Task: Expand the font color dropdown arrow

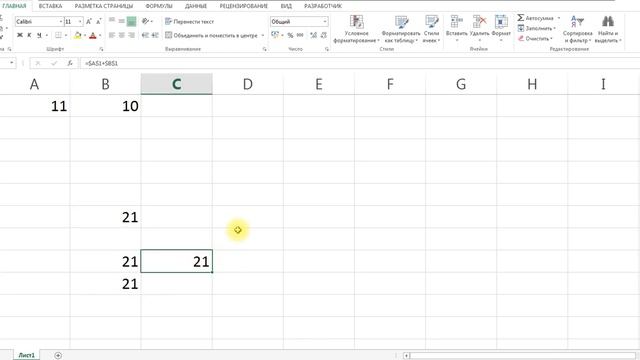Action: click(x=100, y=36)
